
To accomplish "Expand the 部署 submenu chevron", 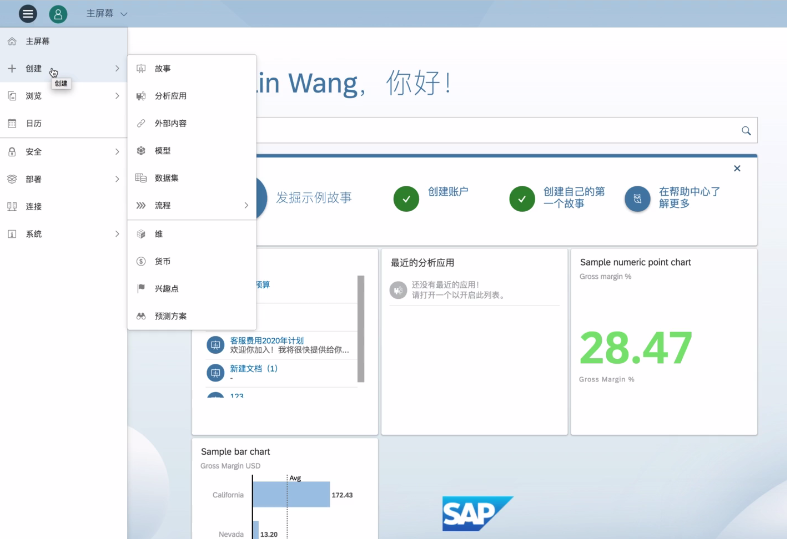I will tap(117, 179).
